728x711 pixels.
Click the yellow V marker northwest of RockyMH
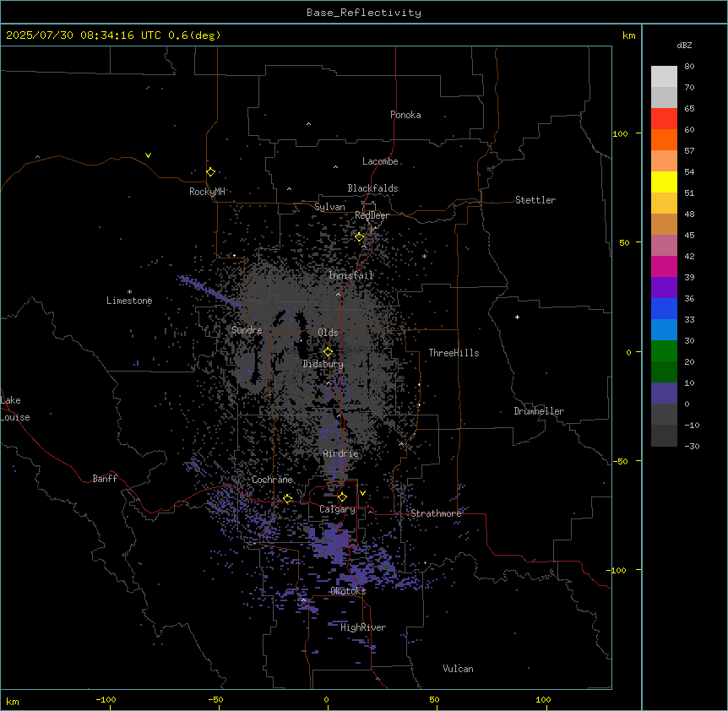pos(148,155)
